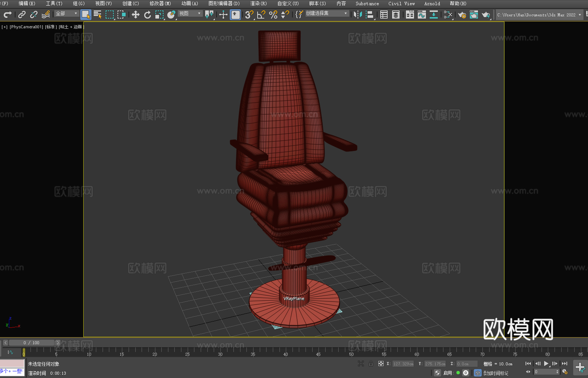The height and width of the screenshot is (378, 588).
Task: Click the Mirror tool icon
Action: click(358, 14)
